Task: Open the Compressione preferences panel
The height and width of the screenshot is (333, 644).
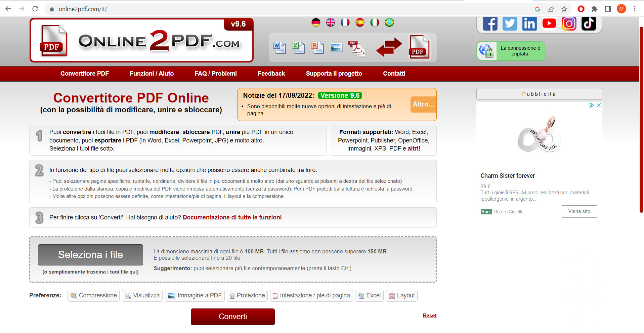Action: (93, 295)
